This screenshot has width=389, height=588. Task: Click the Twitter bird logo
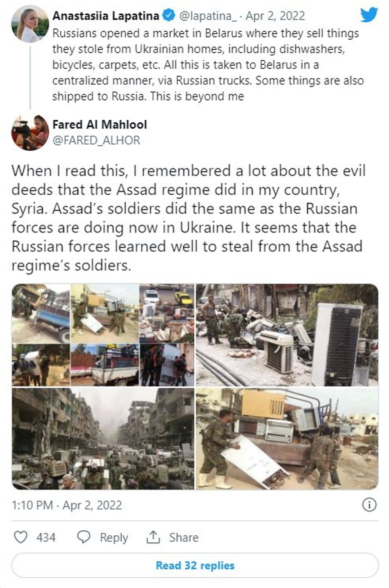[x=369, y=15]
